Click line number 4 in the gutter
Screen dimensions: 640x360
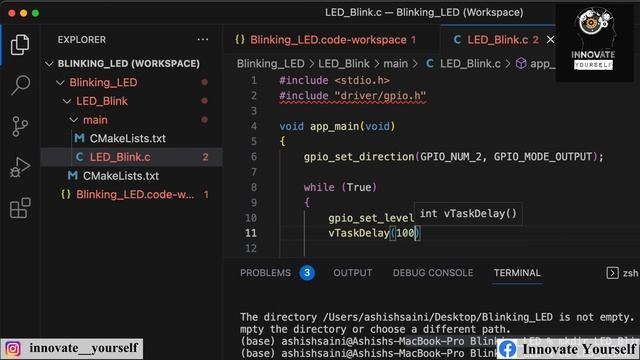pos(253,126)
